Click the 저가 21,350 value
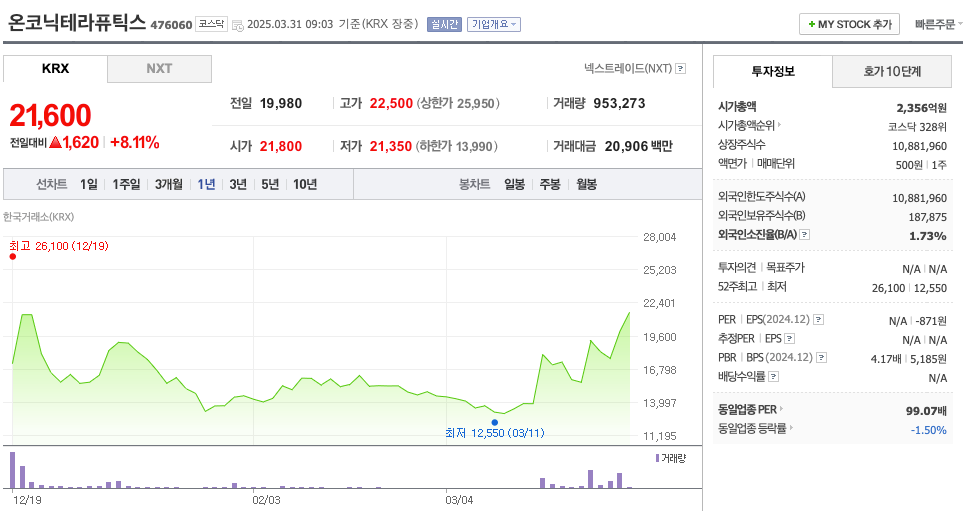Image resolution: width=967 pixels, height=511 pixels. pyautogui.click(x=391, y=146)
